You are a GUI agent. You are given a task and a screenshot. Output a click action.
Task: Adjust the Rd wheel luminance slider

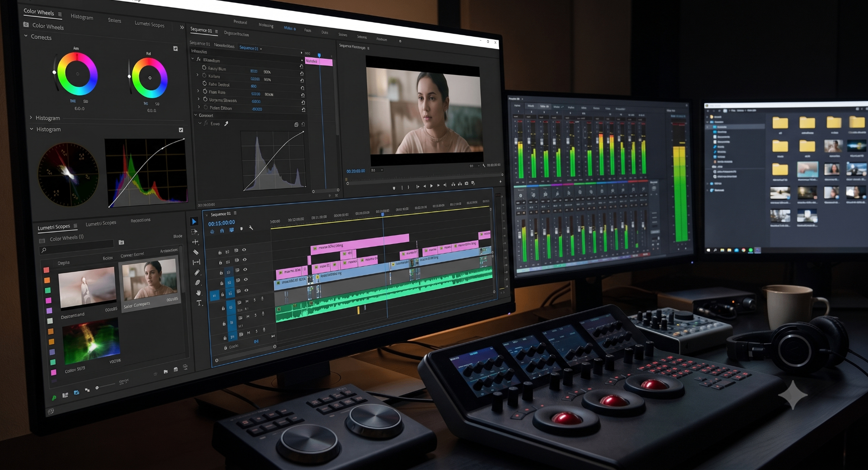pyautogui.click(x=129, y=77)
